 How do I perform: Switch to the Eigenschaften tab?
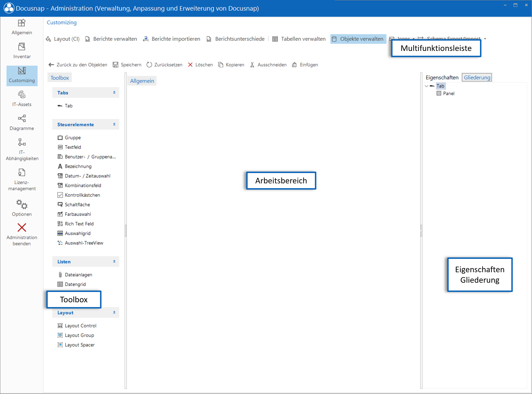click(442, 78)
